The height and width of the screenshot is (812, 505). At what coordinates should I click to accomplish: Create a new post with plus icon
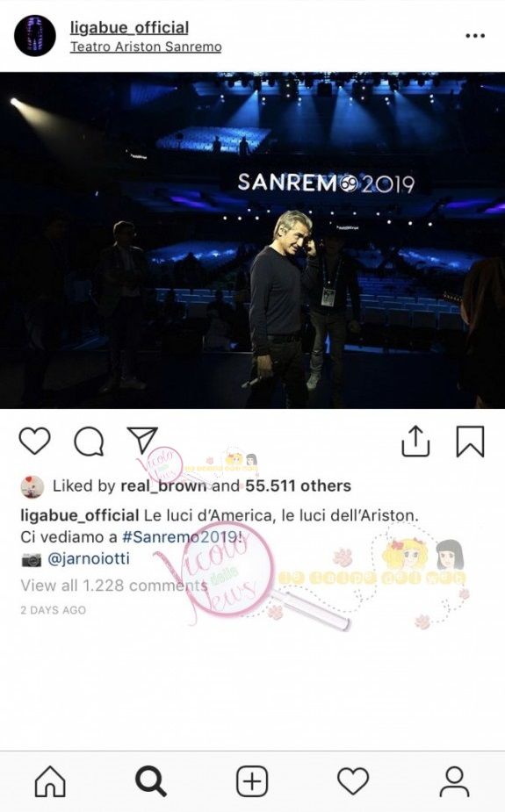pyautogui.click(x=252, y=781)
